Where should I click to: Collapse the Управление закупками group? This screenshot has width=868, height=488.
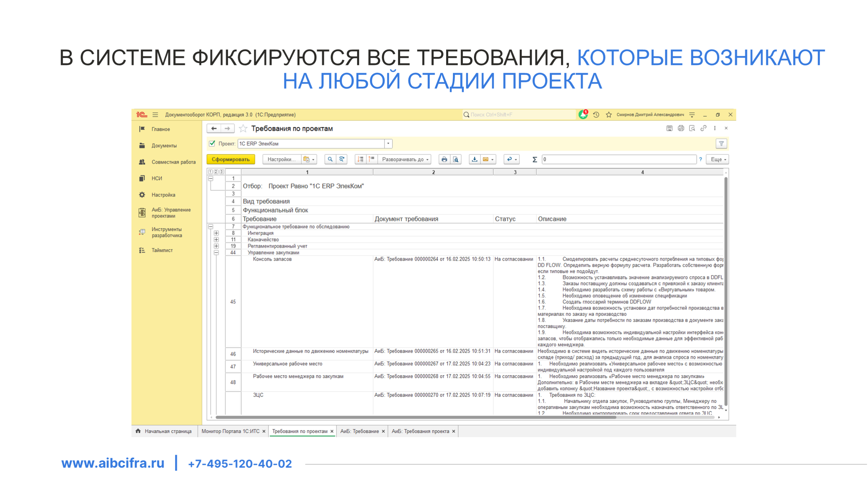click(216, 253)
